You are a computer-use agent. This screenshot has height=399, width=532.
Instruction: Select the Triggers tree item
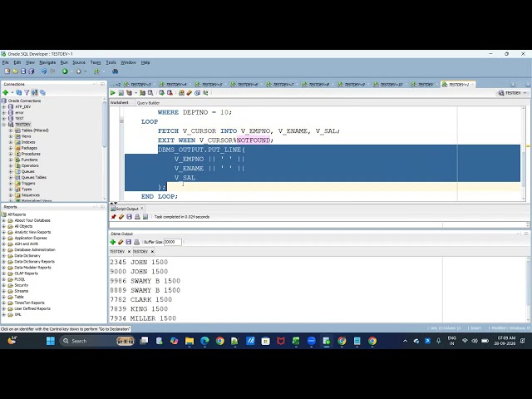tap(28, 183)
